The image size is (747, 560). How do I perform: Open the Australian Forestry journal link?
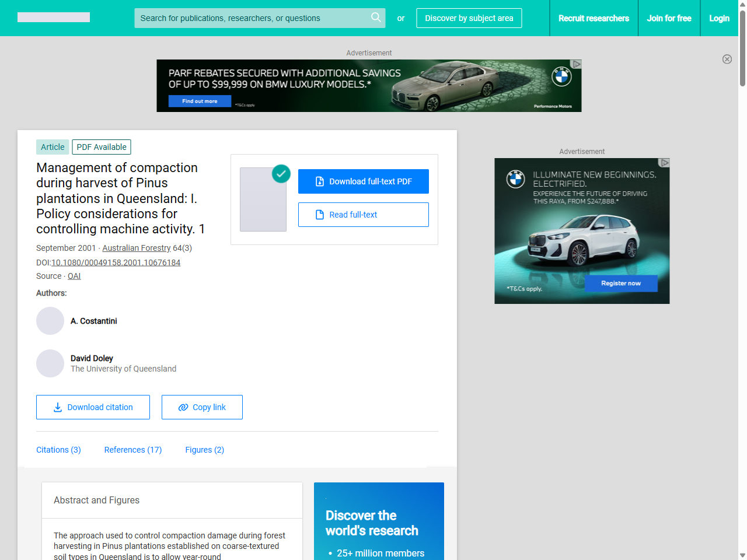(137, 248)
